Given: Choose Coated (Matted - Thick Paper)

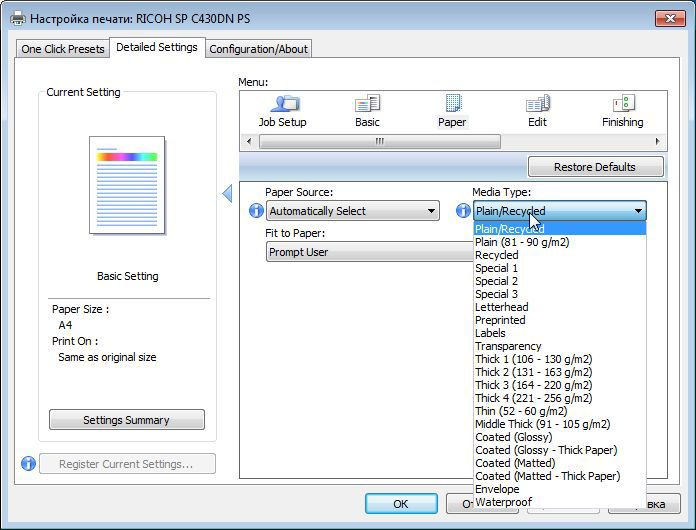Looking at the screenshot, I should click(560, 476).
